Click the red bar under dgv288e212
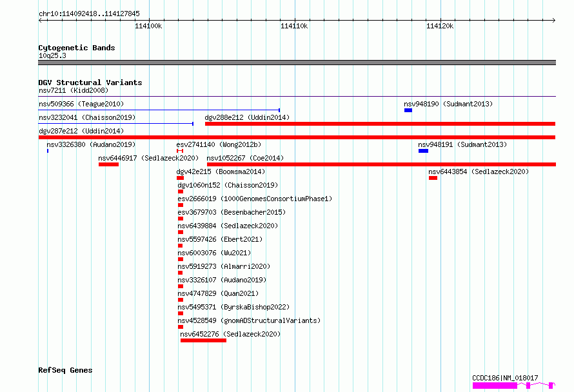Image resolution: width=574 pixels, height=392 pixels. (x=380, y=124)
